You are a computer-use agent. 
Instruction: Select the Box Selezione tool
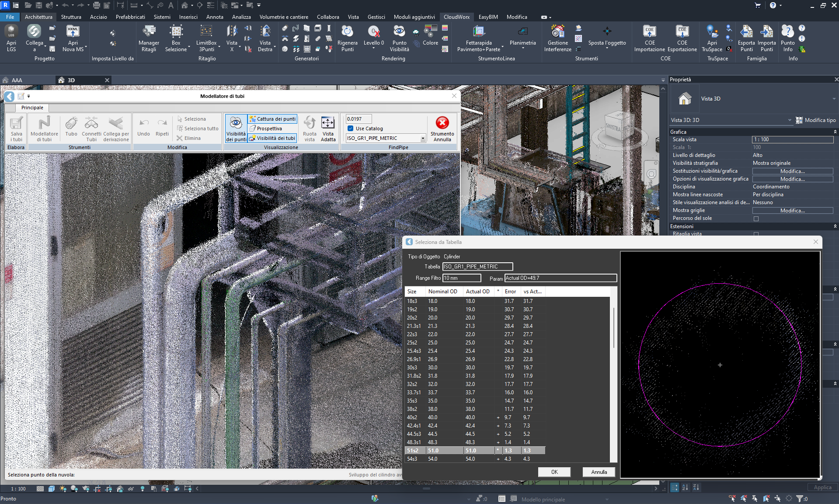176,38
